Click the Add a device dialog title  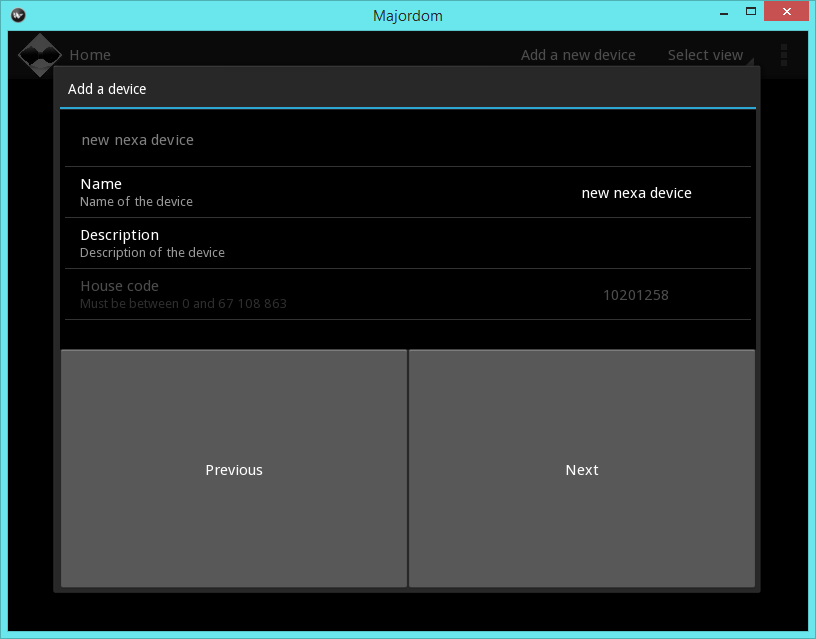(x=107, y=89)
